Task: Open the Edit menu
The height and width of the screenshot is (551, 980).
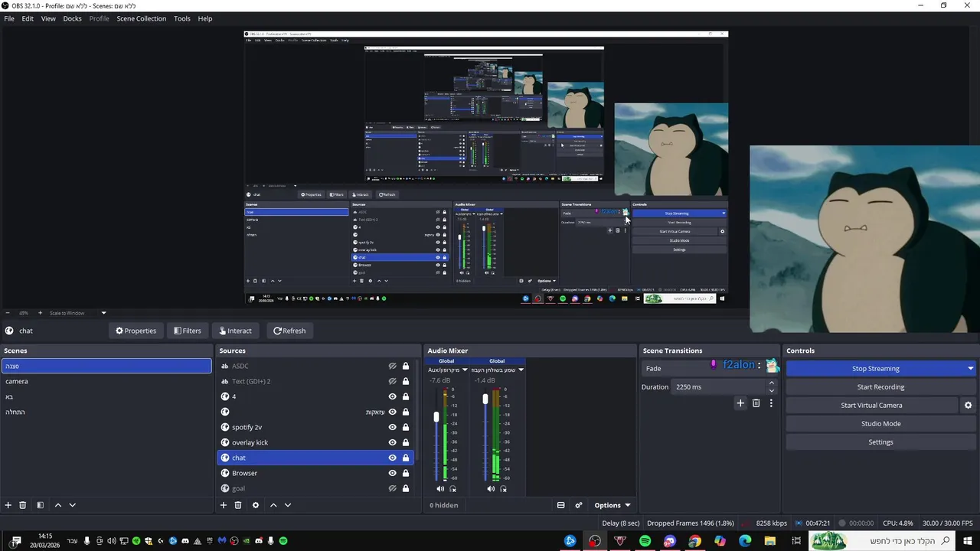Action: point(28,18)
